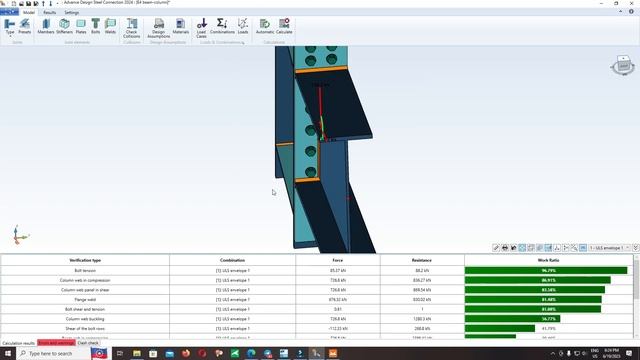Open Load Cases

click(x=201, y=28)
